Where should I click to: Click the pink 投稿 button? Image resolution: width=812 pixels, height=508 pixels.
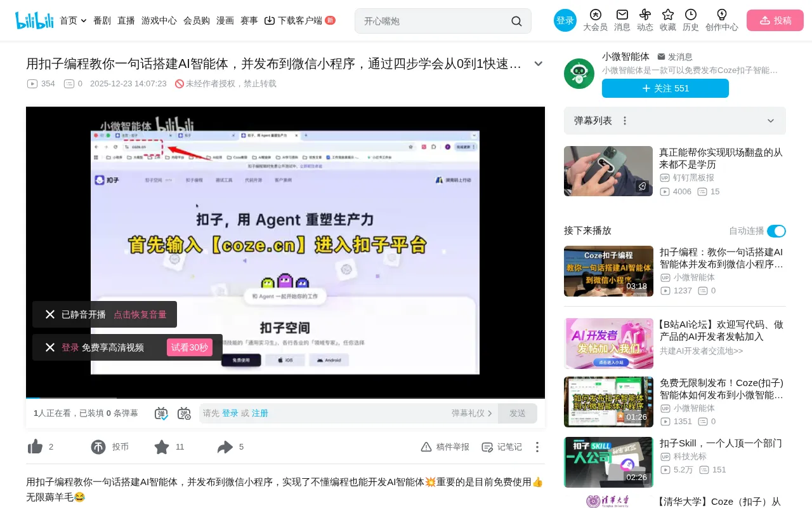775,20
